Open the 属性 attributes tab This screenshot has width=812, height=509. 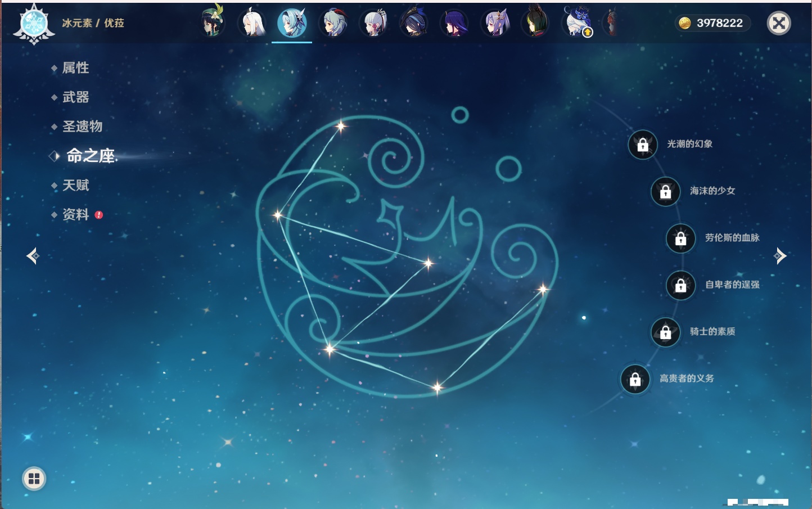(75, 68)
